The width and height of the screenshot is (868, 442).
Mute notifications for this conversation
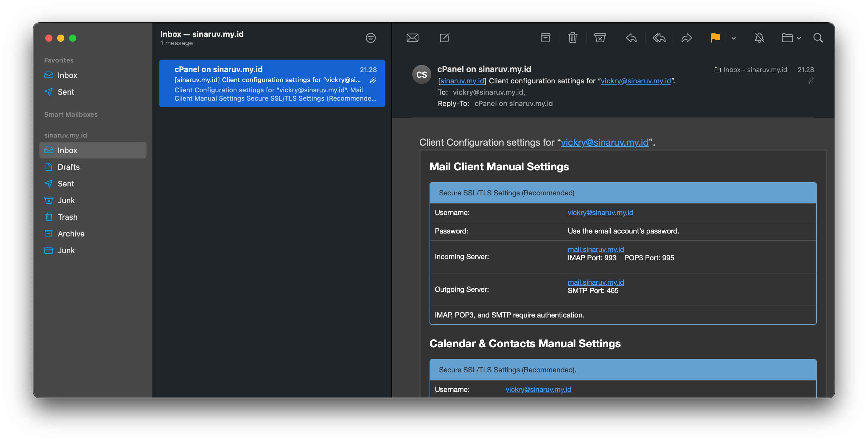pyautogui.click(x=760, y=38)
